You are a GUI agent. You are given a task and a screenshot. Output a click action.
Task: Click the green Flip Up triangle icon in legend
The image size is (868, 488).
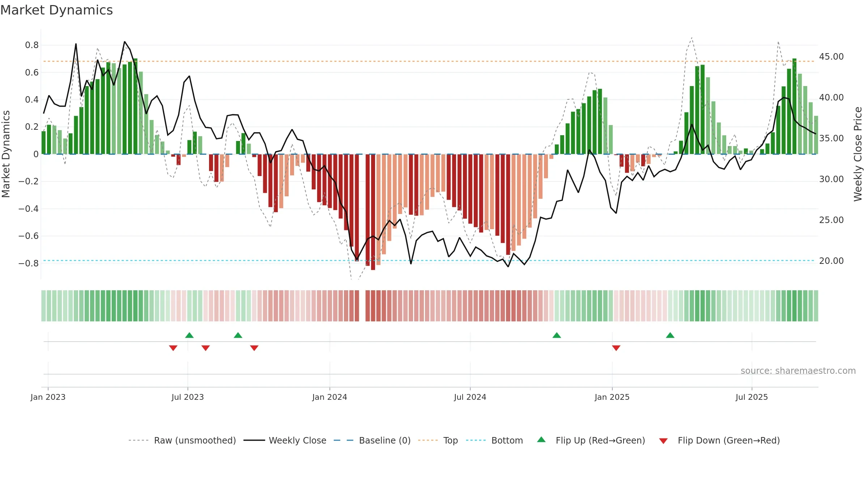click(x=541, y=440)
